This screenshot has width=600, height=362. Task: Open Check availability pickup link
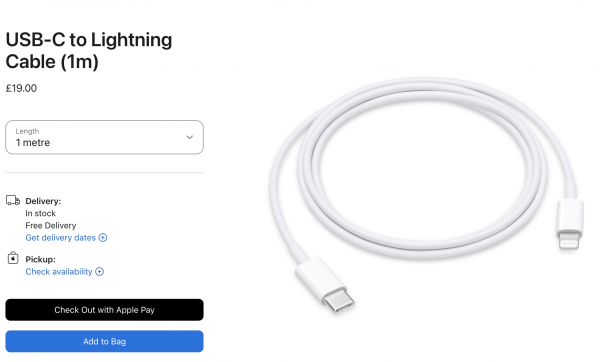coord(59,272)
